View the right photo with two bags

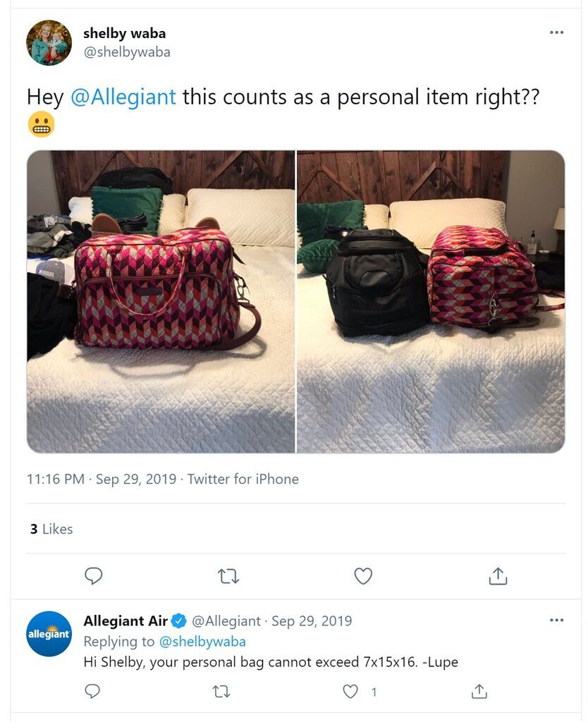431,302
